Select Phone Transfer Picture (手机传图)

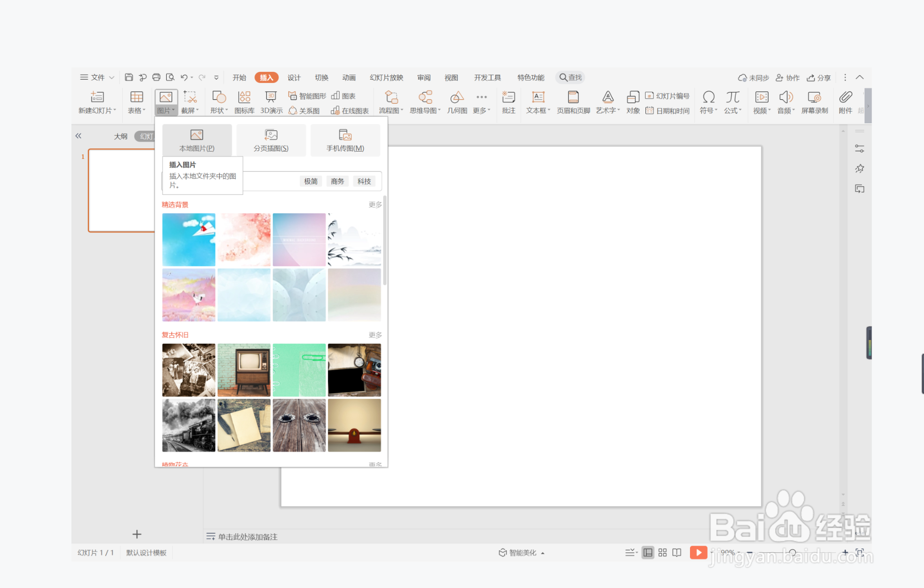point(345,140)
